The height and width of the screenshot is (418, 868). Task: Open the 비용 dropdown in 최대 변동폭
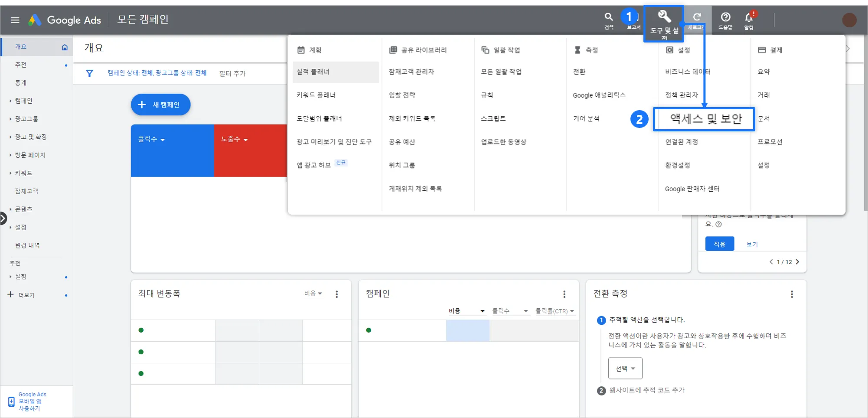pyautogui.click(x=313, y=294)
